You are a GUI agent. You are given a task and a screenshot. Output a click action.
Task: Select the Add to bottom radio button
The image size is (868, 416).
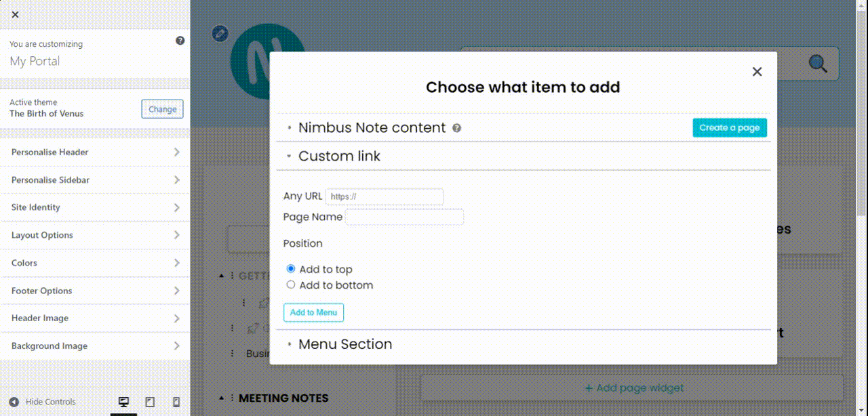(290, 285)
